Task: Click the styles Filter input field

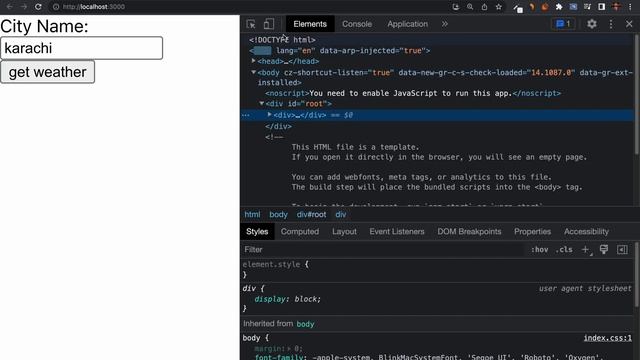Action: pyautogui.click(x=384, y=249)
